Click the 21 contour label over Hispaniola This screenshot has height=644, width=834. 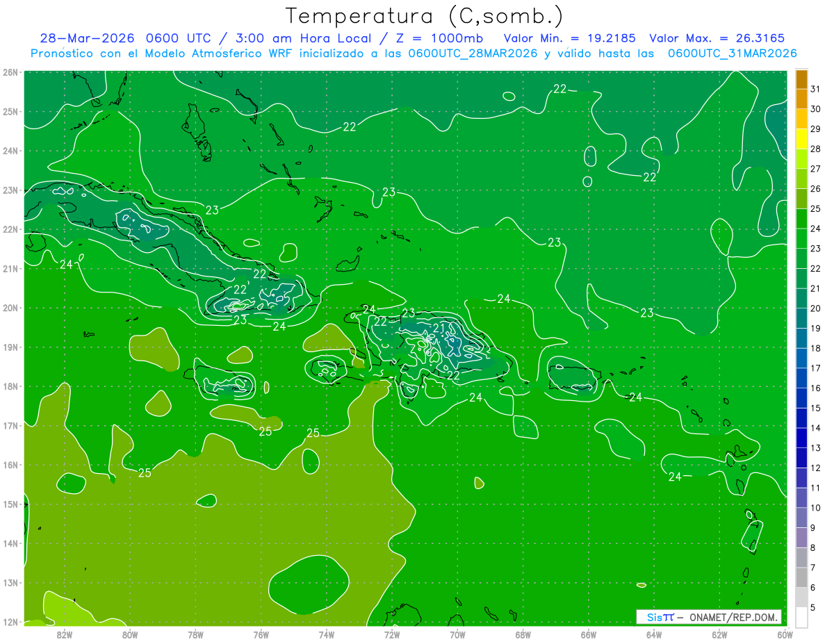click(x=439, y=328)
